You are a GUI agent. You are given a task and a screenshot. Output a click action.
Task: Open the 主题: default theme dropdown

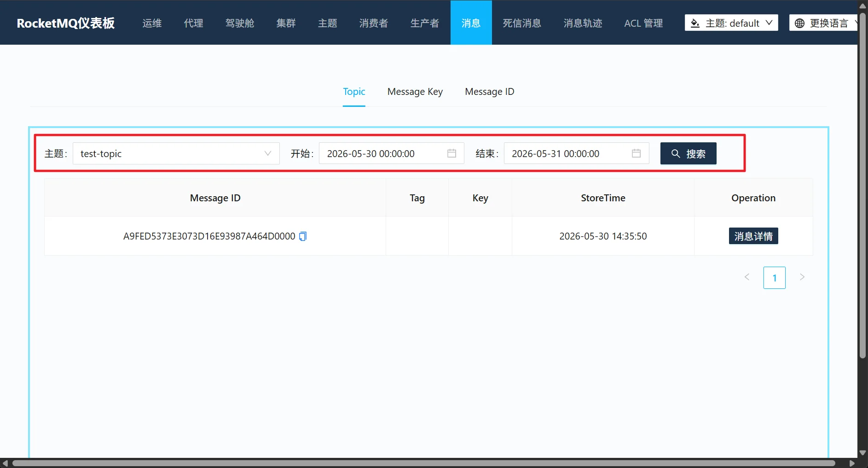click(x=731, y=23)
